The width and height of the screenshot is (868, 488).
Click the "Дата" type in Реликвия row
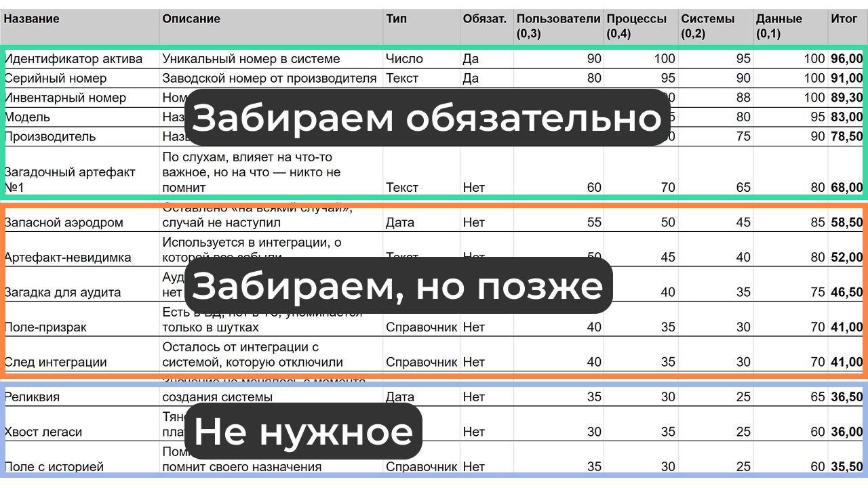coord(400,397)
